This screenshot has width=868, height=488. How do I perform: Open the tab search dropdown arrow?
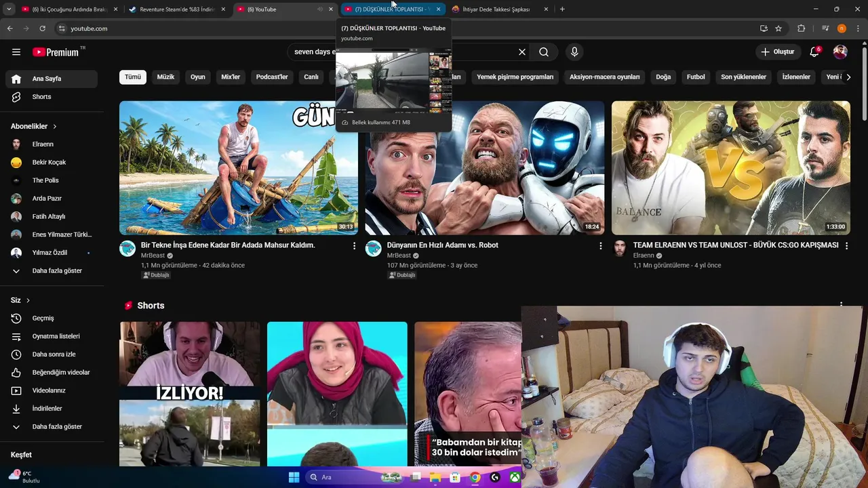tap(9, 9)
